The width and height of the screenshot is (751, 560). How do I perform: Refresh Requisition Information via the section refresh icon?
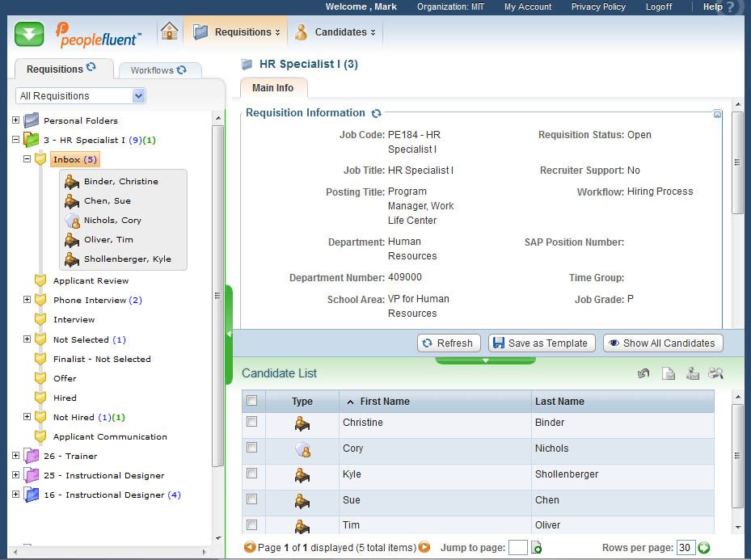(376, 114)
